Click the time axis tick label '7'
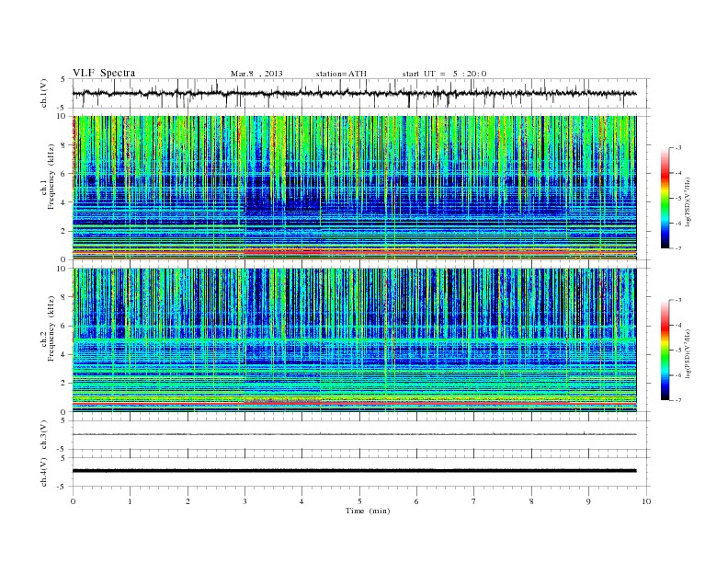Viewport: 728px width, 563px height. coord(474,501)
